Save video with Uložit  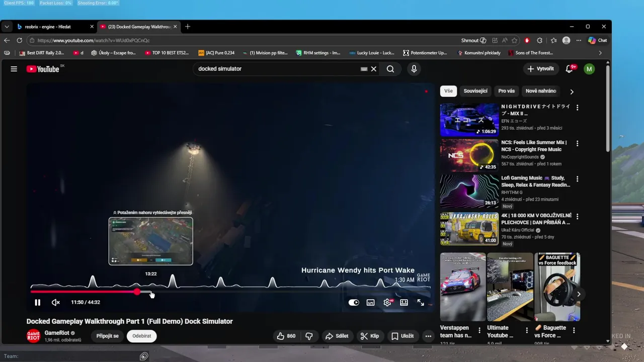[x=403, y=336]
